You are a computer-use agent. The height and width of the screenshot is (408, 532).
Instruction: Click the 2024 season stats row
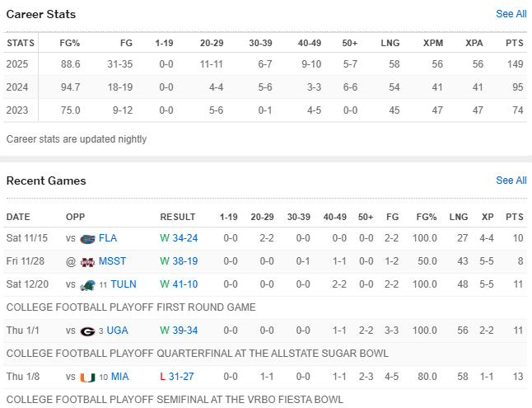(265, 87)
